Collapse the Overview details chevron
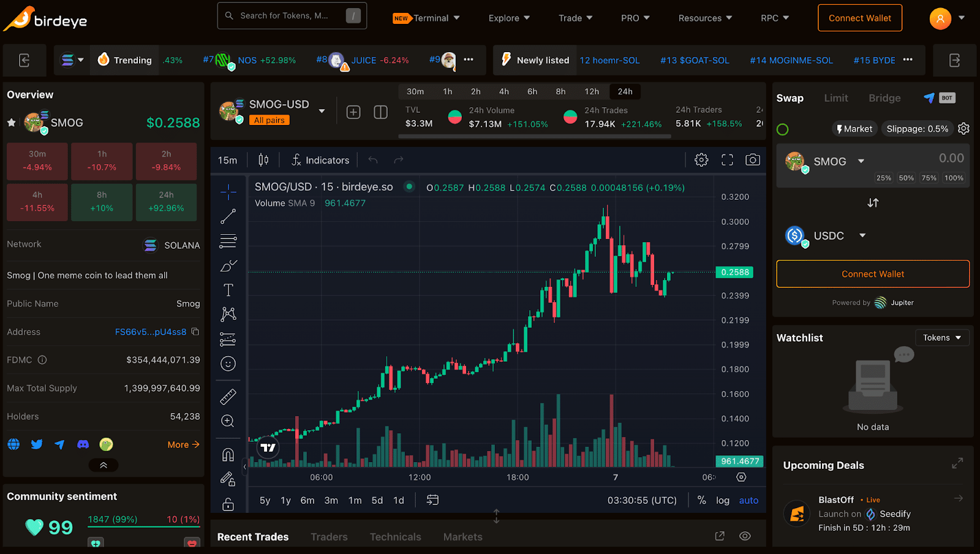This screenshot has height=554, width=980. [x=104, y=465]
